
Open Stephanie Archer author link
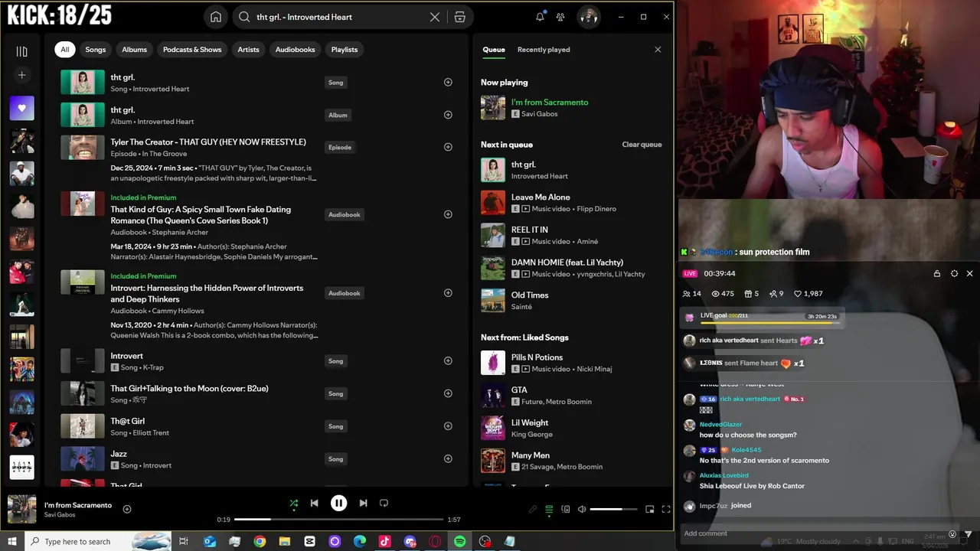[x=180, y=233]
